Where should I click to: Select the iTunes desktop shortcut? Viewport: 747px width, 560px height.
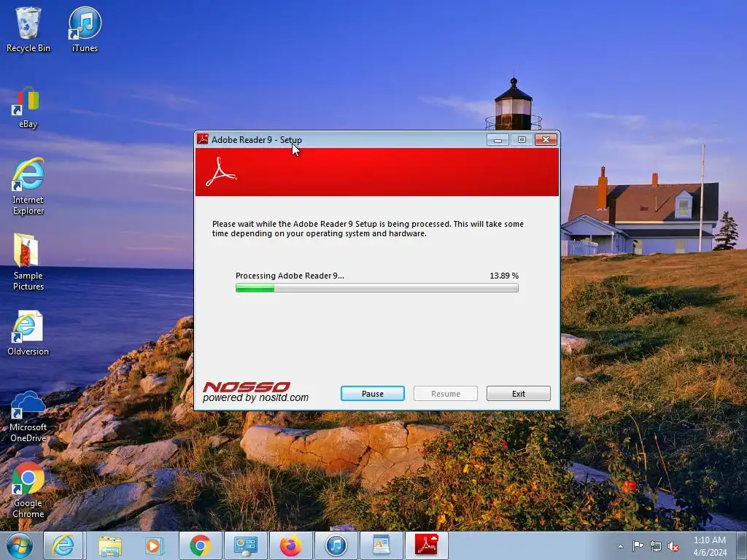(x=85, y=29)
